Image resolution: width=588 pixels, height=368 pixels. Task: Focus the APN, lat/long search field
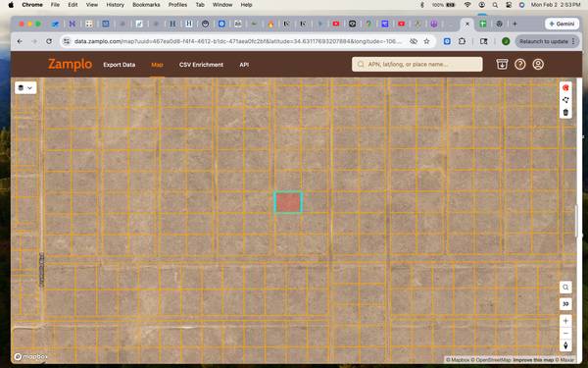click(417, 64)
